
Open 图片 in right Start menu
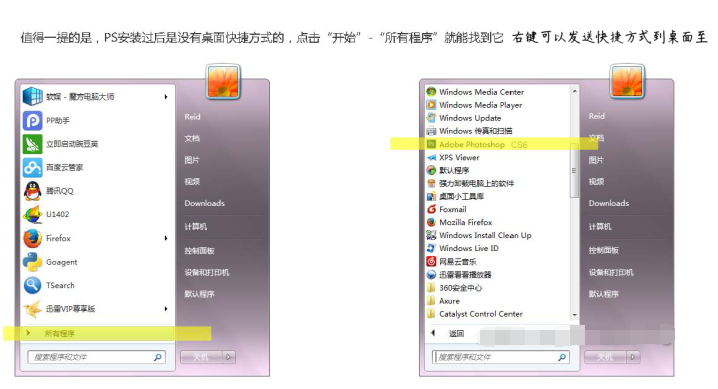(596, 160)
